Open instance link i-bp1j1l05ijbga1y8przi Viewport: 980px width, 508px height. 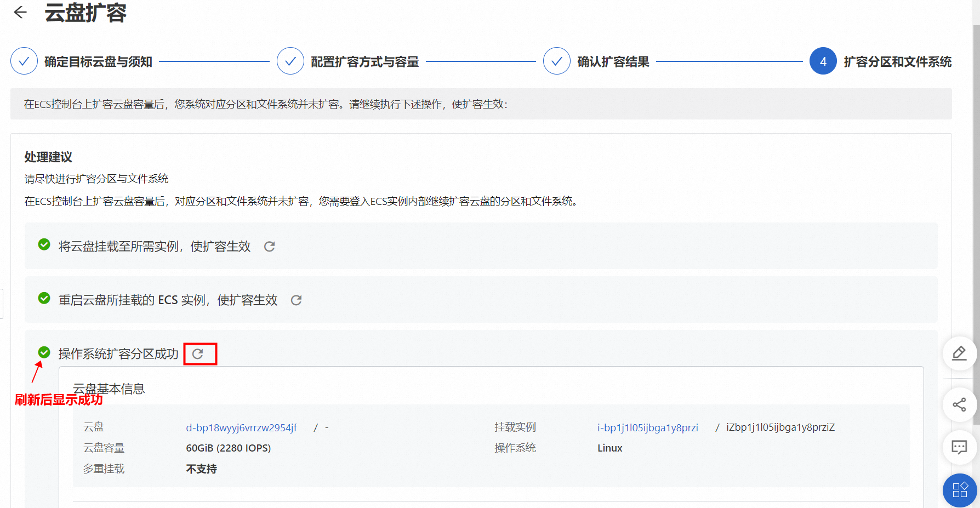coord(647,428)
